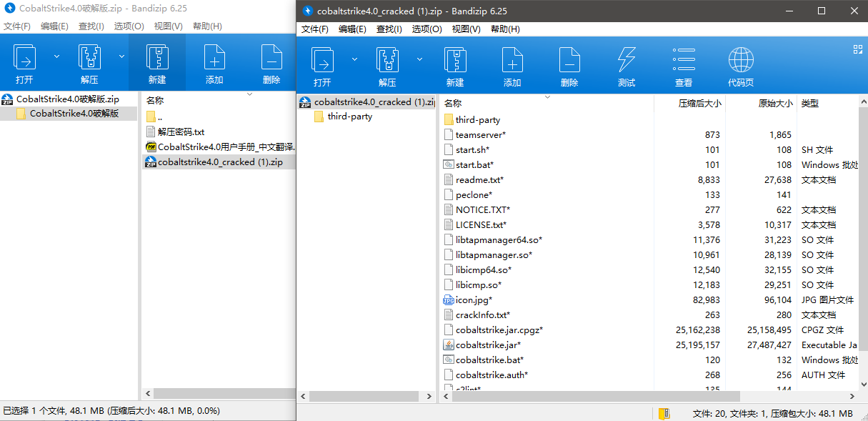This screenshot has width=868, height=421.
Task: Click PDF icon of CobaltStrike4.0 user manual
Action: coord(151,147)
